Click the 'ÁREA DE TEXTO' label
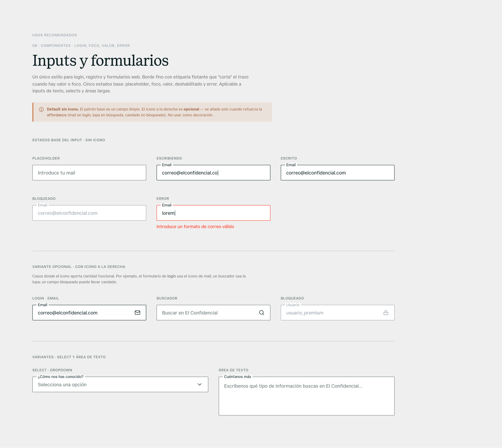Screen dimensions: 502x448 (233, 370)
